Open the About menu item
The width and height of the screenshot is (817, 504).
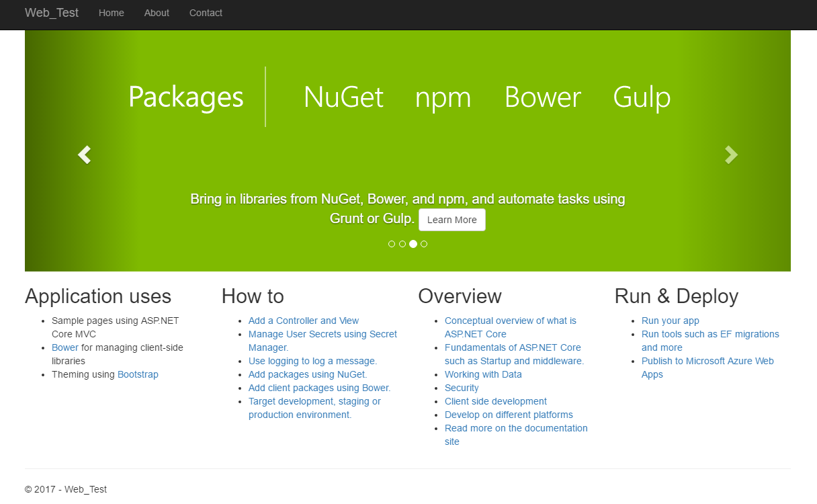tap(157, 13)
